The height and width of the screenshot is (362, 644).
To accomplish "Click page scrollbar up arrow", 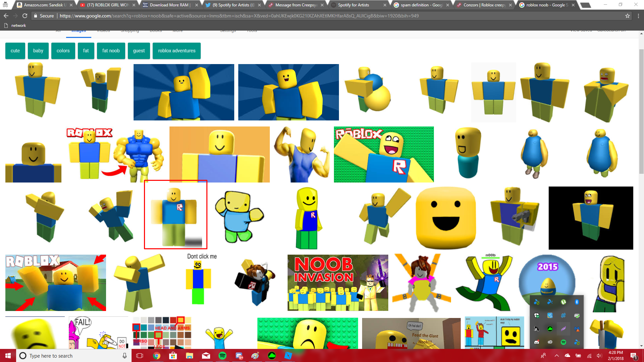I will coord(641,34).
